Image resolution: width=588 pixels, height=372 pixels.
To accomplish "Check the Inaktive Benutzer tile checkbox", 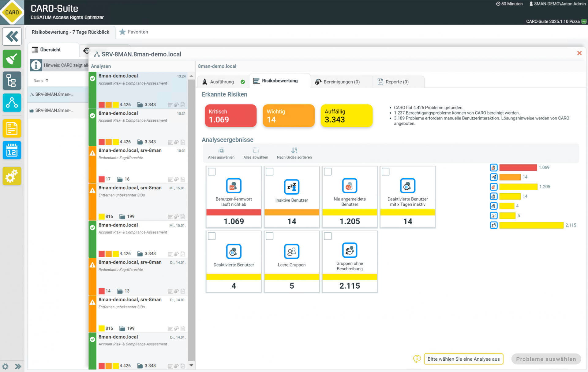I will (269, 172).
